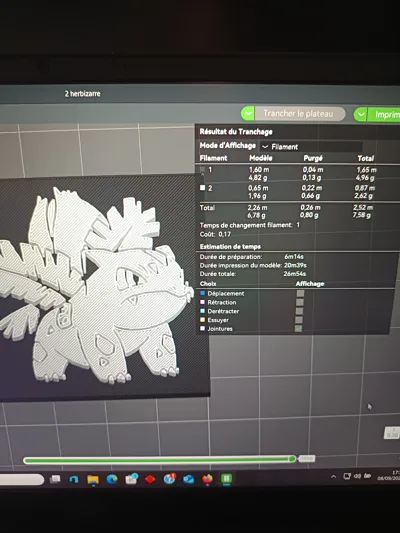Open Microsoft Edge from the taskbar
This screenshot has height=533, width=400.
coord(112,479)
